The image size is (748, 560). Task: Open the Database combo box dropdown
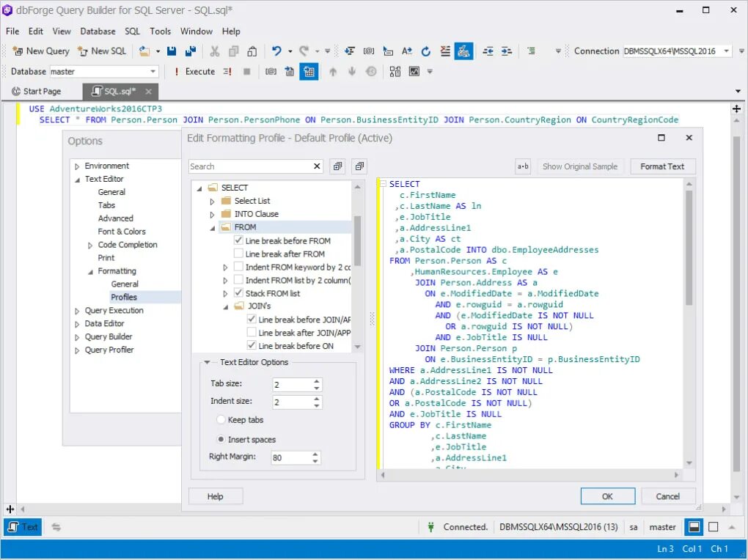153,72
